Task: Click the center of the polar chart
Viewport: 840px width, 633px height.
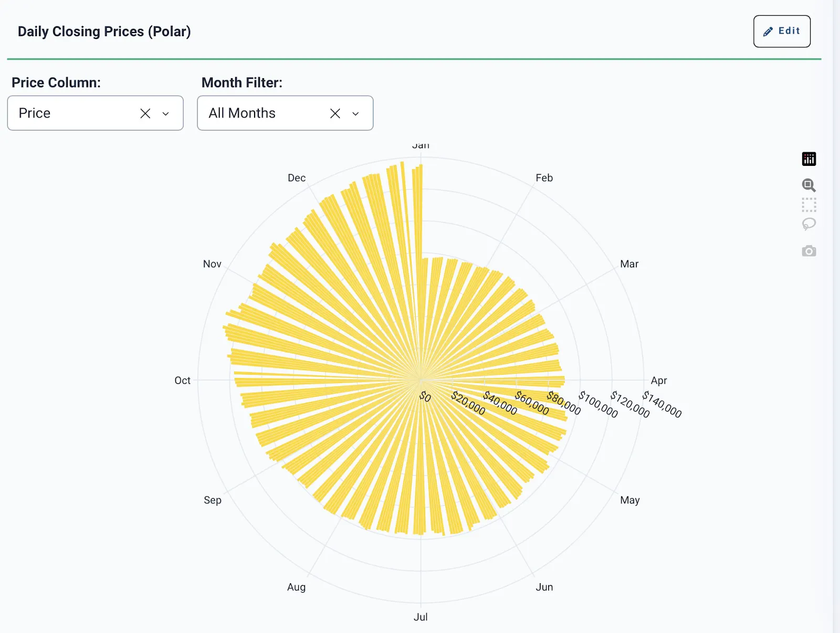Action: 421,379
